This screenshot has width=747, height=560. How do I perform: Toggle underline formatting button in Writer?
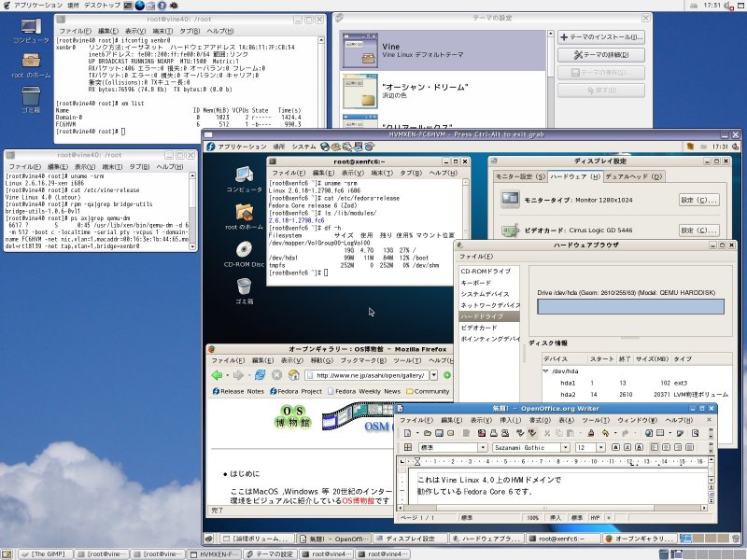click(640, 448)
